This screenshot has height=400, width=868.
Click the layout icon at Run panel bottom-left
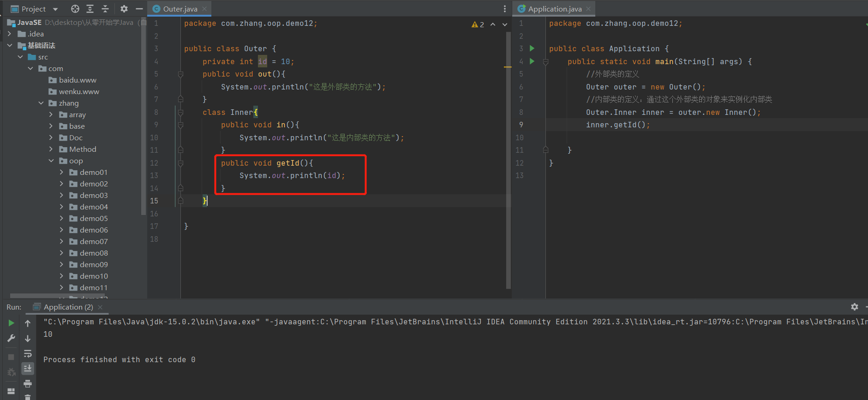(11, 391)
